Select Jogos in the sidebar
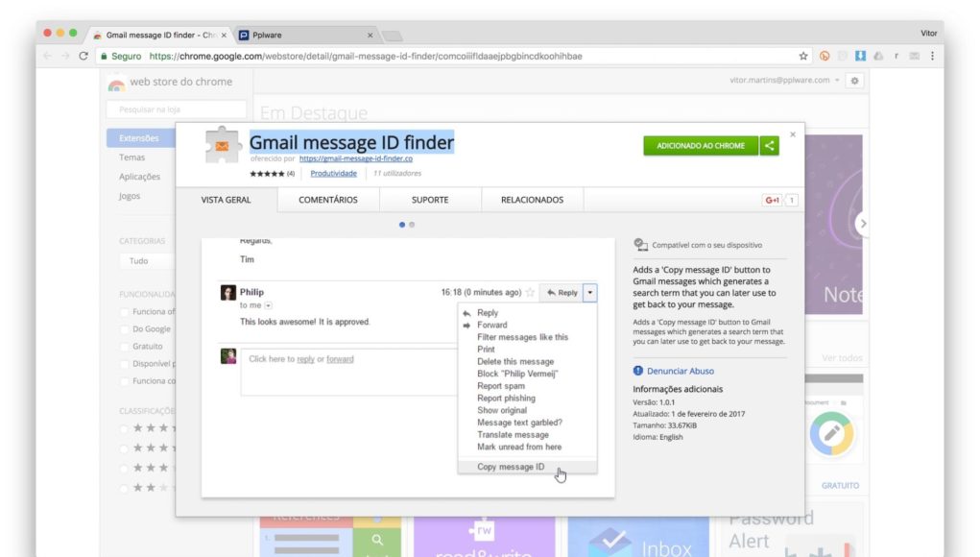Viewport: 980px width, 557px height. 130,196
